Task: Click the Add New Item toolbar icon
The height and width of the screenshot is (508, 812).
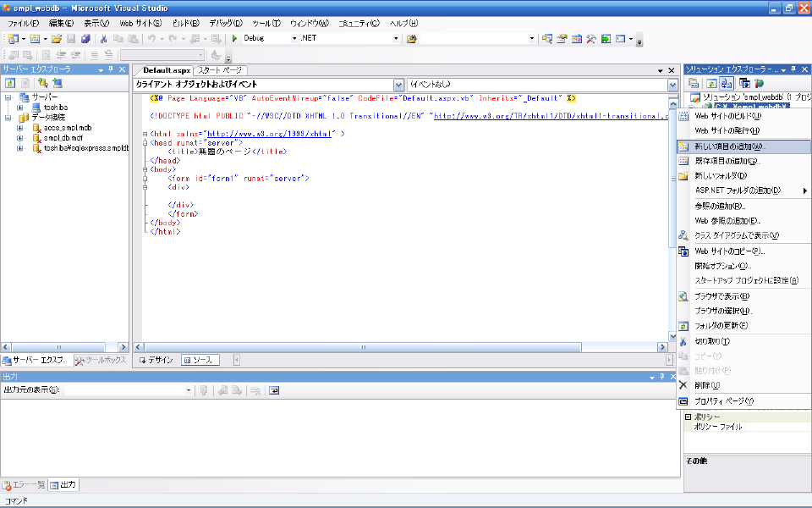Action: pyautogui.click(x=35, y=39)
